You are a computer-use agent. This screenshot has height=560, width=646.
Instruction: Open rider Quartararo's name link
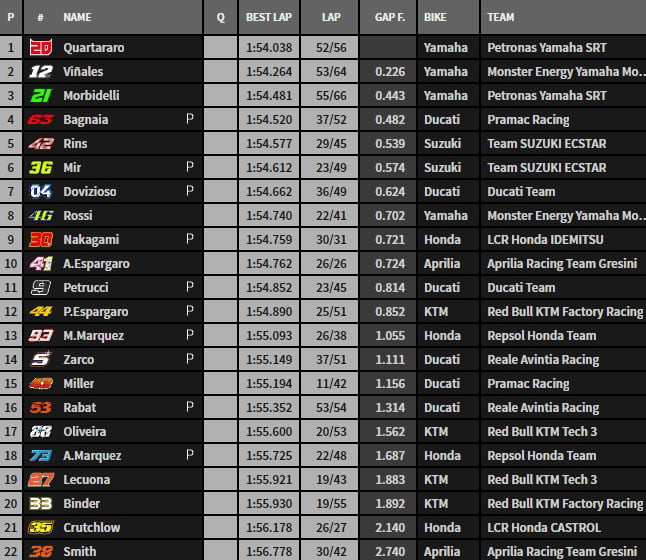tap(96, 48)
